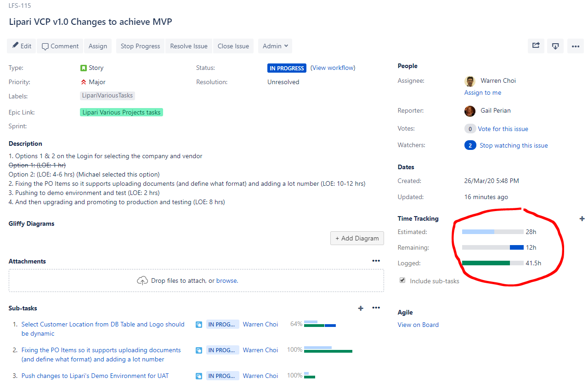Image resolution: width=588 pixels, height=389 pixels.
Task: Click the IN PROGRESS status badge
Action: pos(287,68)
